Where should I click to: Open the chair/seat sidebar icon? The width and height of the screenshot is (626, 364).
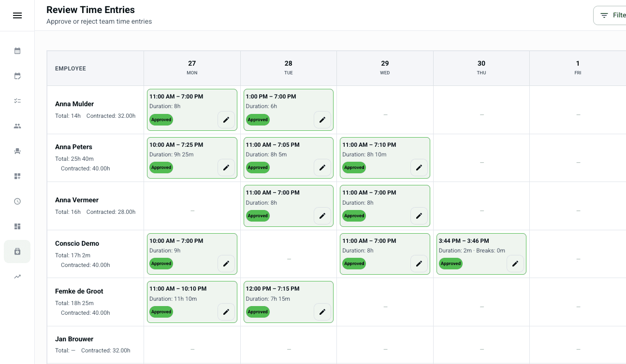pyautogui.click(x=17, y=151)
